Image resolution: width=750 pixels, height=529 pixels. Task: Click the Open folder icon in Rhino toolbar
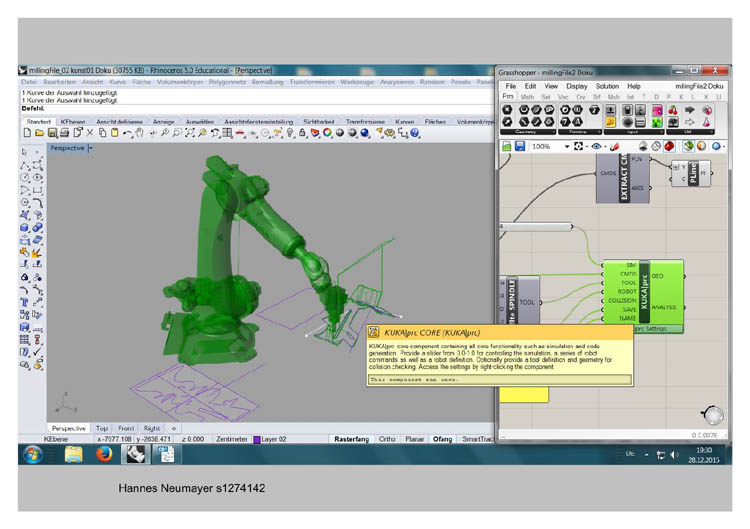39,133
